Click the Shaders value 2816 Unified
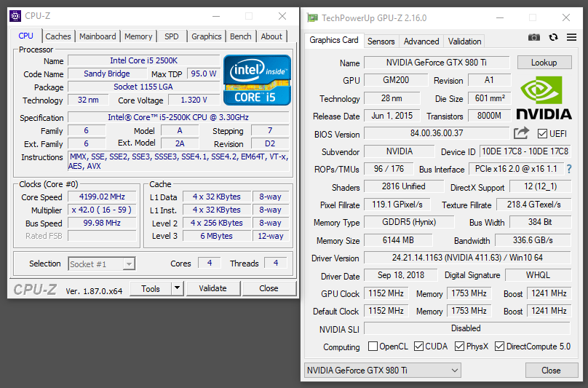 (404, 186)
